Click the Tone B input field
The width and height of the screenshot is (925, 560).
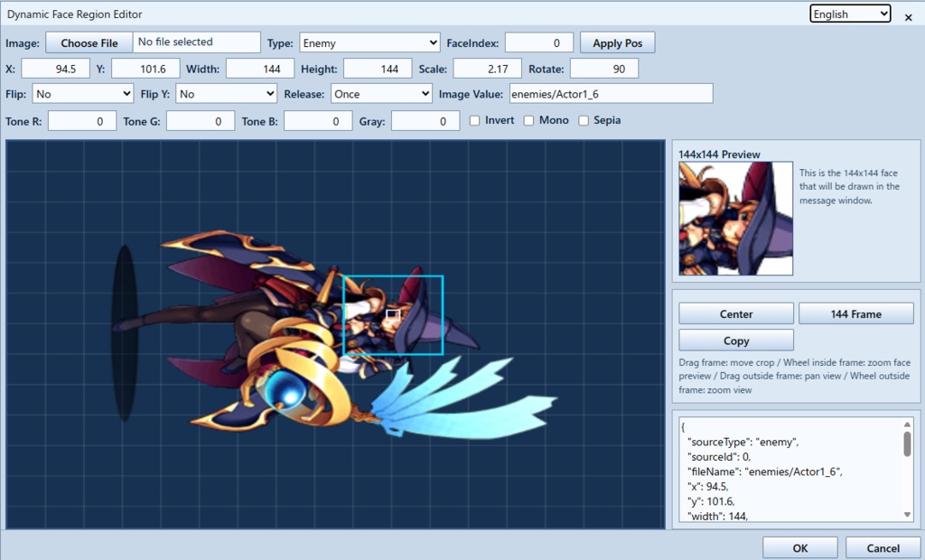318,121
